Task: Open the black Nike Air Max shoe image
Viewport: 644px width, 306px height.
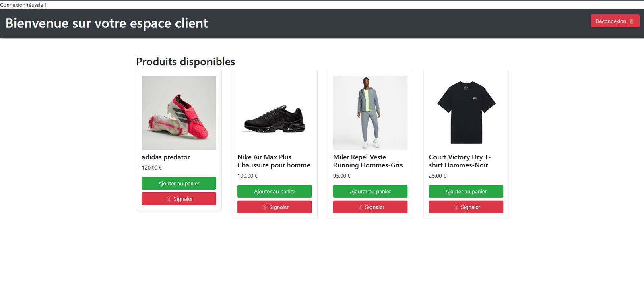Action: (275, 113)
